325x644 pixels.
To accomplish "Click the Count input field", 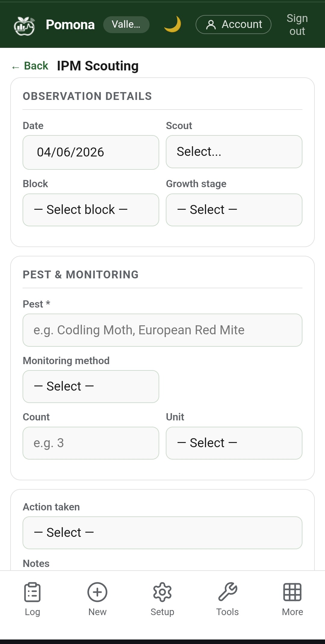I will coord(91,443).
